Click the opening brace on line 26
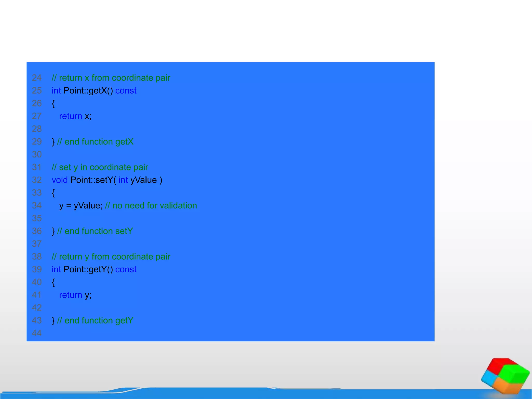The width and height of the screenshot is (532, 399). [x=53, y=103]
